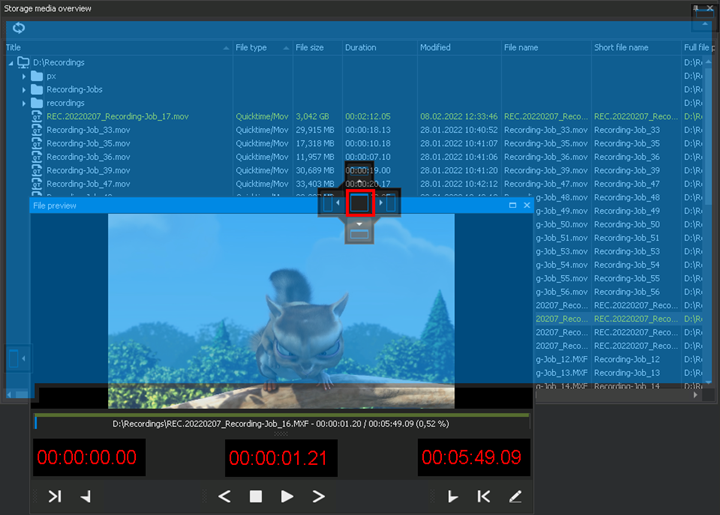
Task: Click the refresh icon in Storage media overview
Action: [x=19, y=28]
